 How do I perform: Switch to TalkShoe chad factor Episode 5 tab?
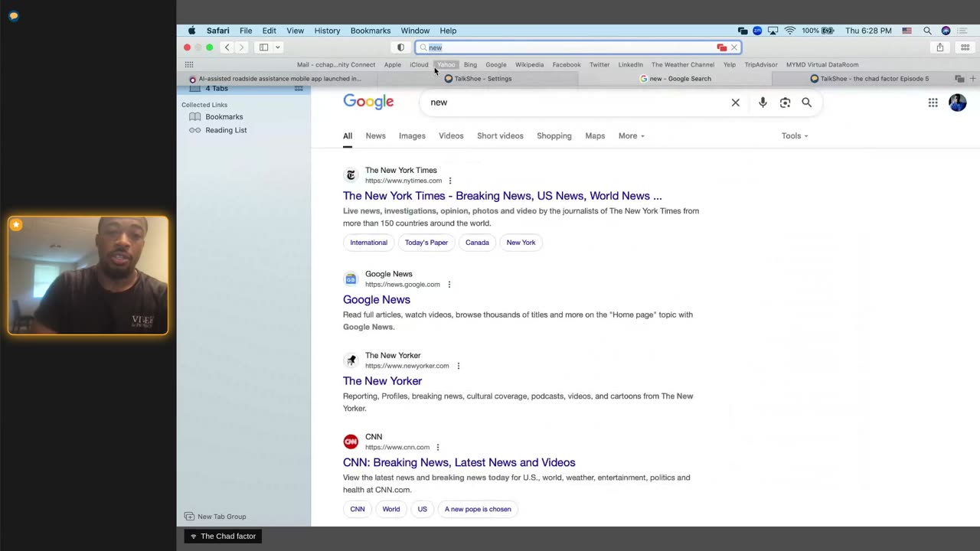pos(869,79)
